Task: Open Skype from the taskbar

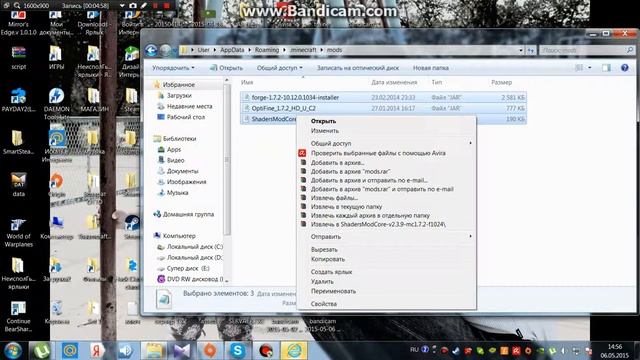Action: [238, 351]
